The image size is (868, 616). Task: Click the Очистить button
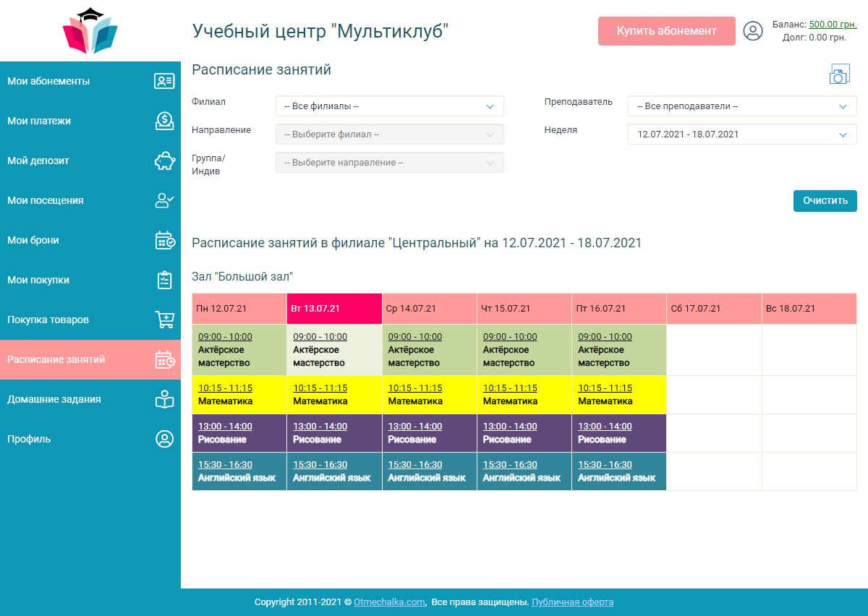(825, 201)
